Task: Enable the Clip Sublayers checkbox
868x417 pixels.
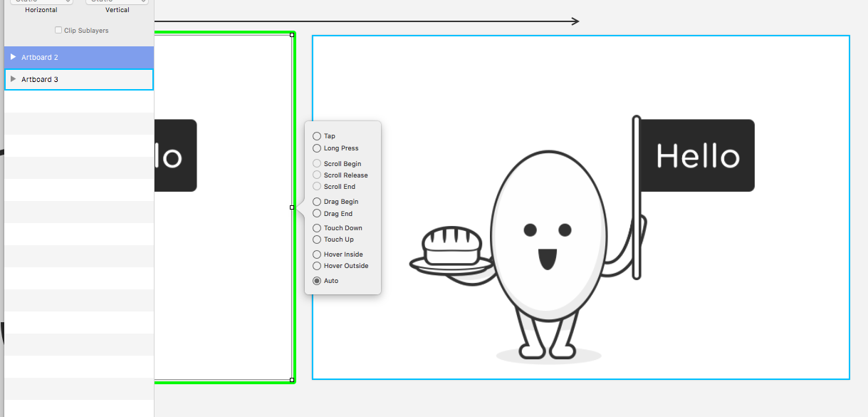Action: click(x=58, y=31)
